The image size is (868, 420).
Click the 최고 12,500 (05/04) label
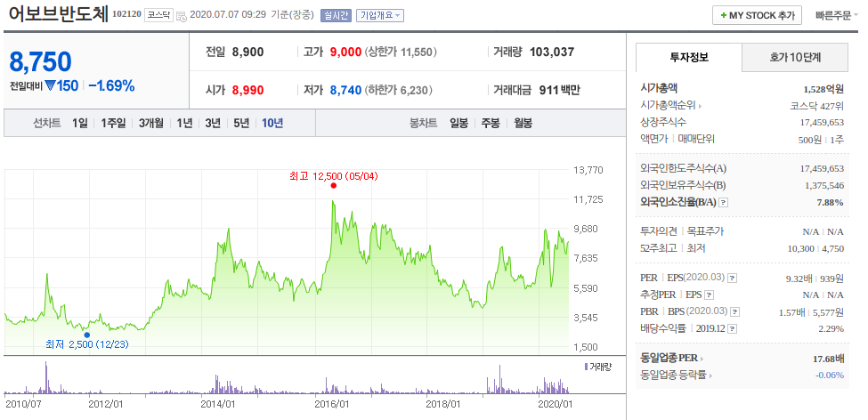333,176
